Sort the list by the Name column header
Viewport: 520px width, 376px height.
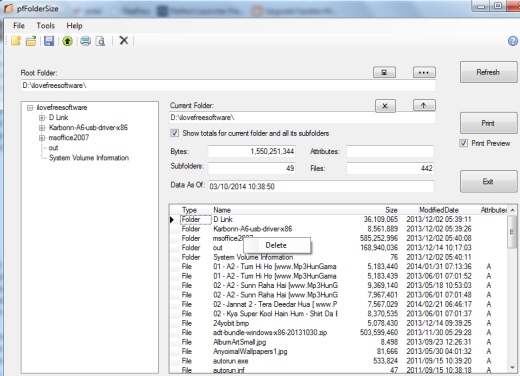pyautogui.click(x=222, y=210)
